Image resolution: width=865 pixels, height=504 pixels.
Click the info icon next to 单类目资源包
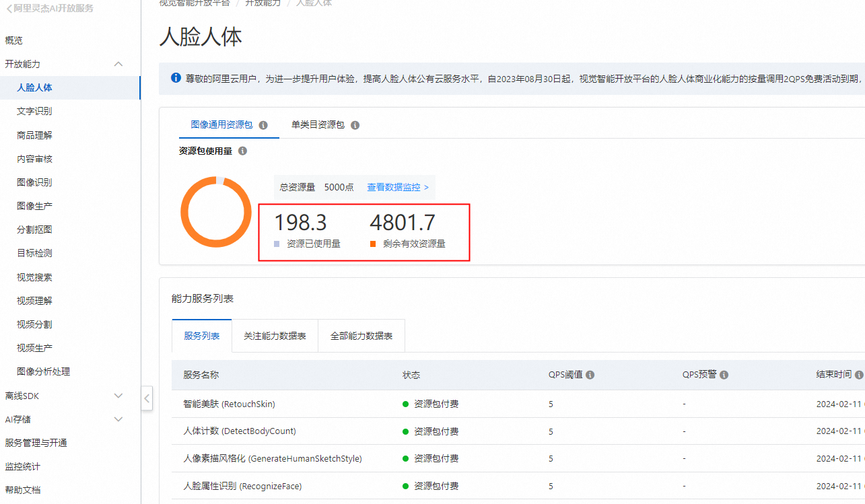click(355, 125)
